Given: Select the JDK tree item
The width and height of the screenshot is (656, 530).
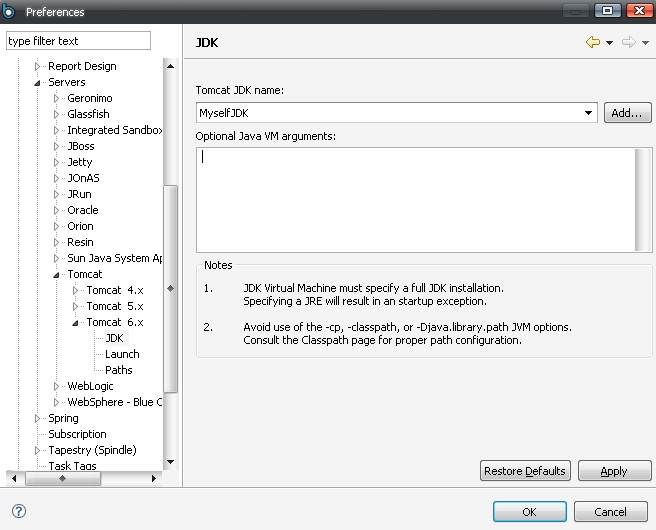Looking at the screenshot, I should [x=115, y=338].
